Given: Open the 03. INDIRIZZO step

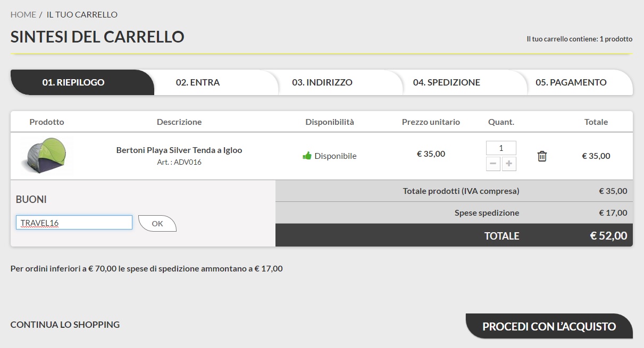Looking at the screenshot, I should pos(322,82).
